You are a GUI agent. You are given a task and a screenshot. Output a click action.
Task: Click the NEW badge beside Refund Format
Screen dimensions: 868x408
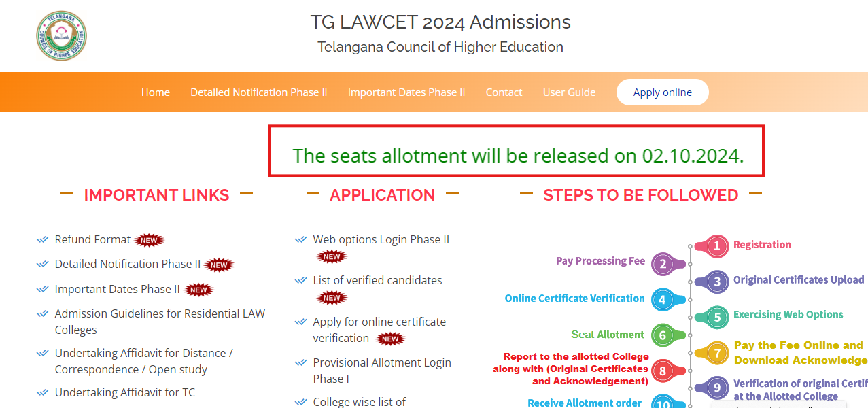tap(149, 240)
